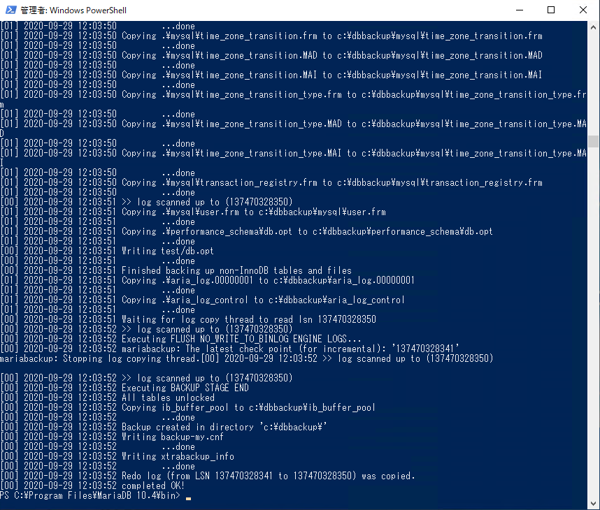The width and height of the screenshot is (600, 510).
Task: Click 'time_zone_transition.MAI' copying line
Action: [x=271, y=75]
